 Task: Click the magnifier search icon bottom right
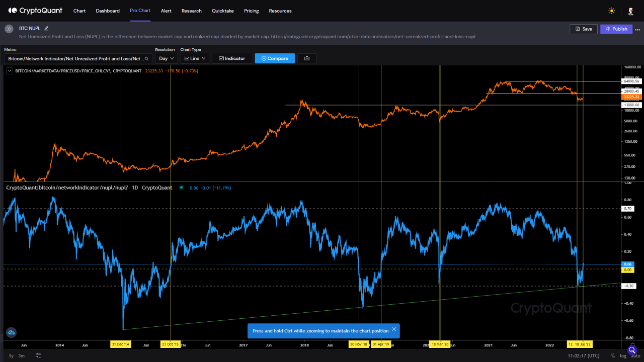click(632, 350)
